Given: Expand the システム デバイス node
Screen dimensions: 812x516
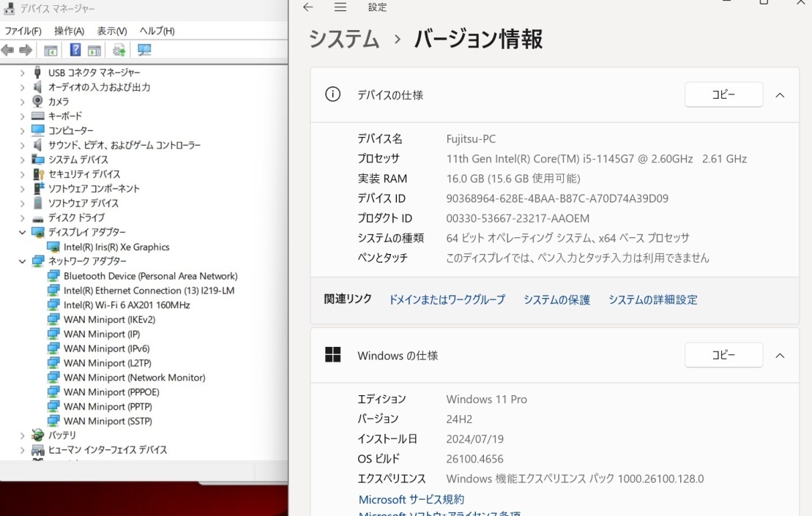Looking at the screenshot, I should (22, 160).
